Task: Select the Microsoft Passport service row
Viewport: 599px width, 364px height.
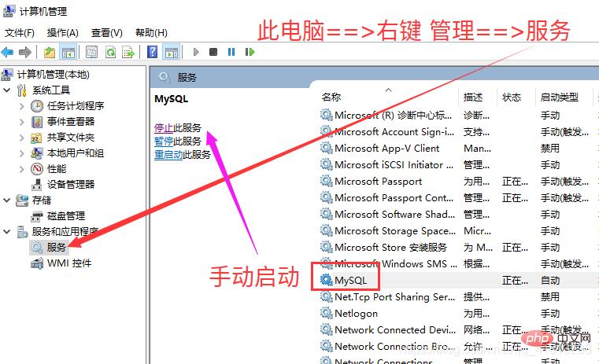Action: (458, 182)
